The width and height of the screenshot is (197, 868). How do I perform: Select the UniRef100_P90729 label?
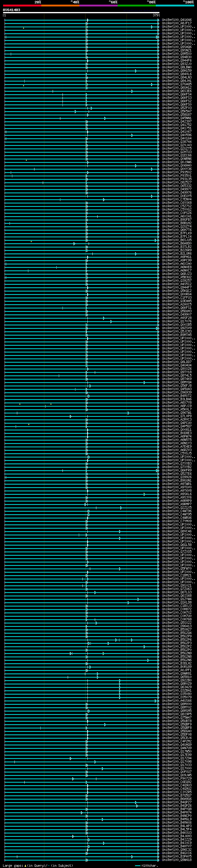(x=177, y=779)
